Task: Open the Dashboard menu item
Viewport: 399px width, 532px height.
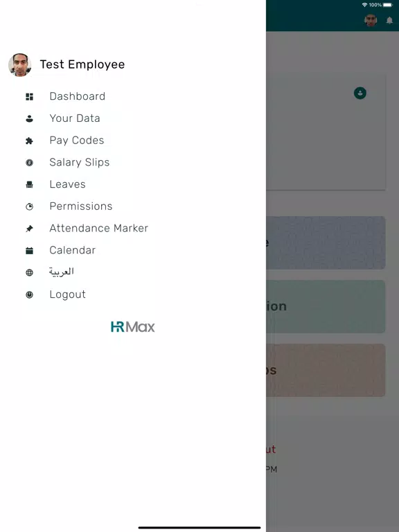Action: click(x=78, y=96)
